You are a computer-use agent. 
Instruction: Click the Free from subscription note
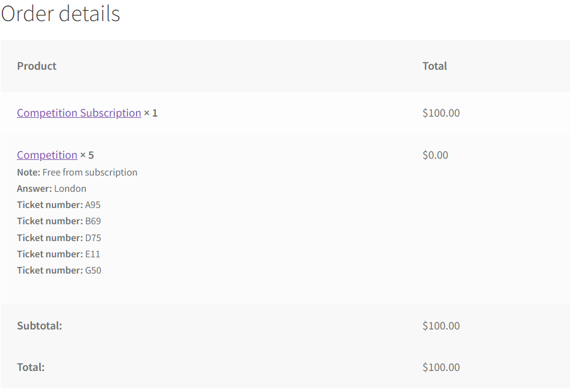click(90, 173)
